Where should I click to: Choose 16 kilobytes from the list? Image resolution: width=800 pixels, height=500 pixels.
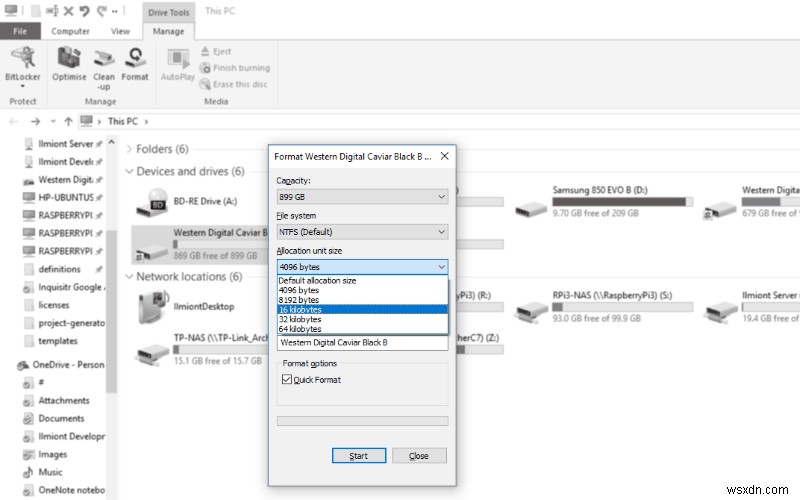tap(363, 310)
